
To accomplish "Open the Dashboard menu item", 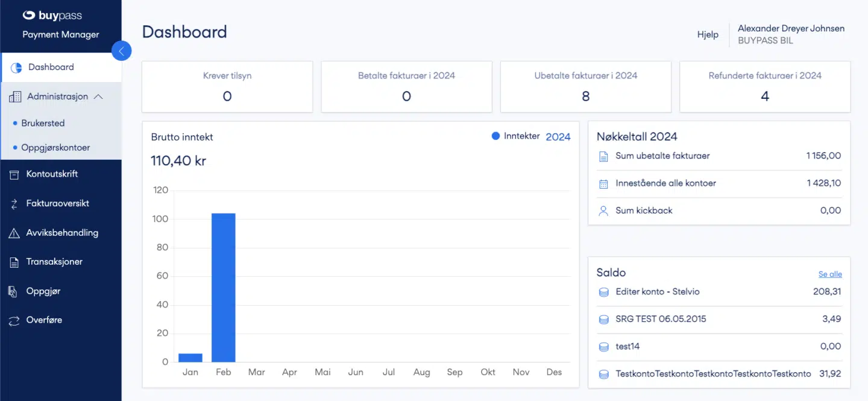I will pos(61,67).
